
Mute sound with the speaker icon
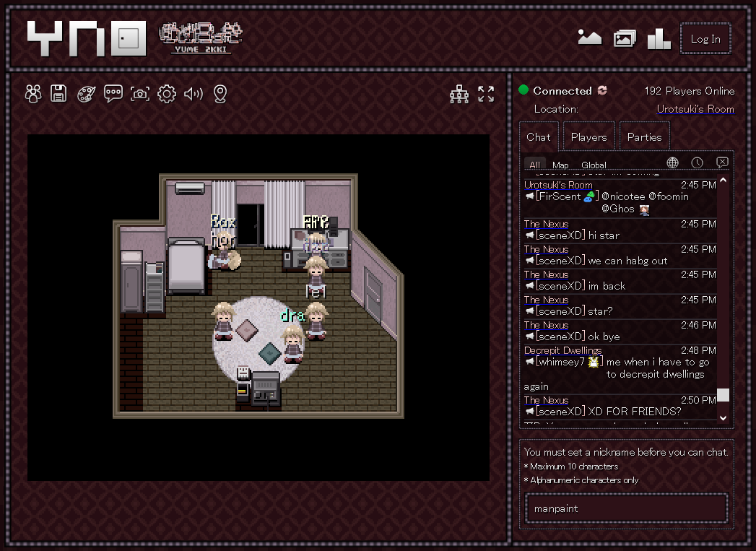tap(194, 94)
